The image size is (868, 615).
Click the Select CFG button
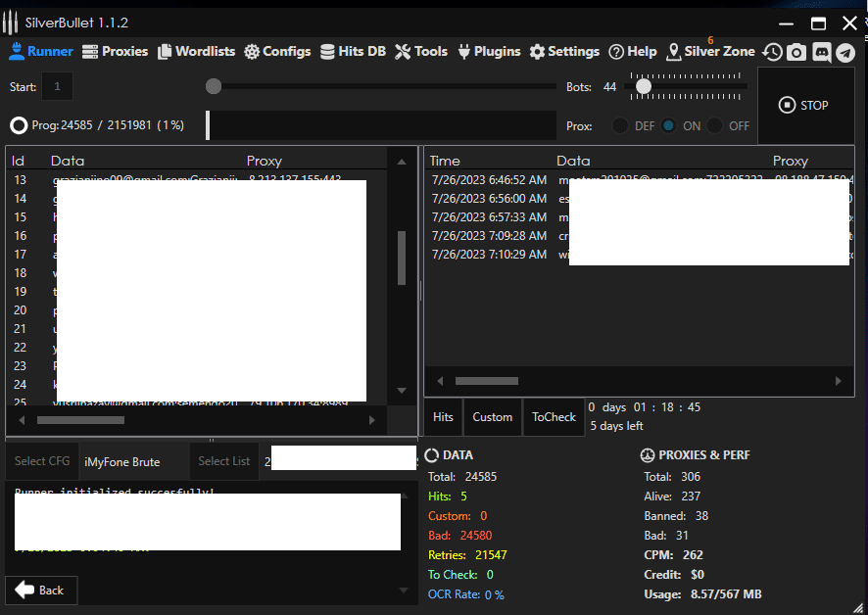point(42,461)
